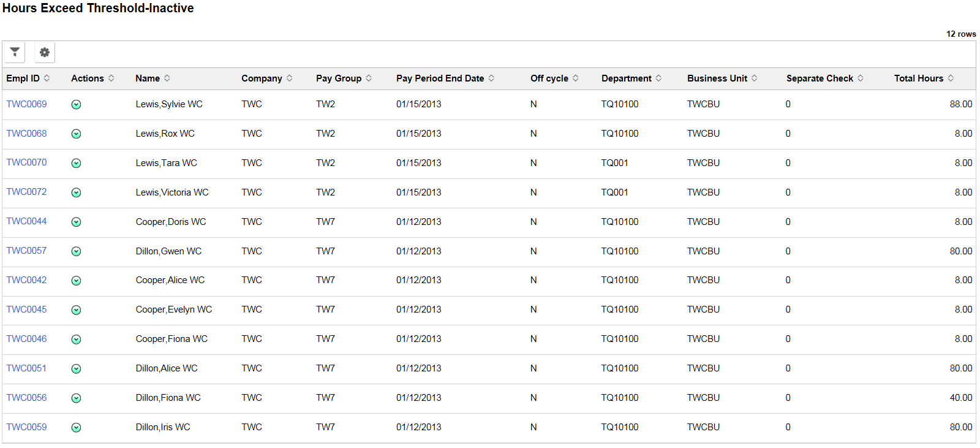Image resolution: width=980 pixels, height=448 pixels.
Task: Open employee TWC0045 link
Action: coord(26,309)
